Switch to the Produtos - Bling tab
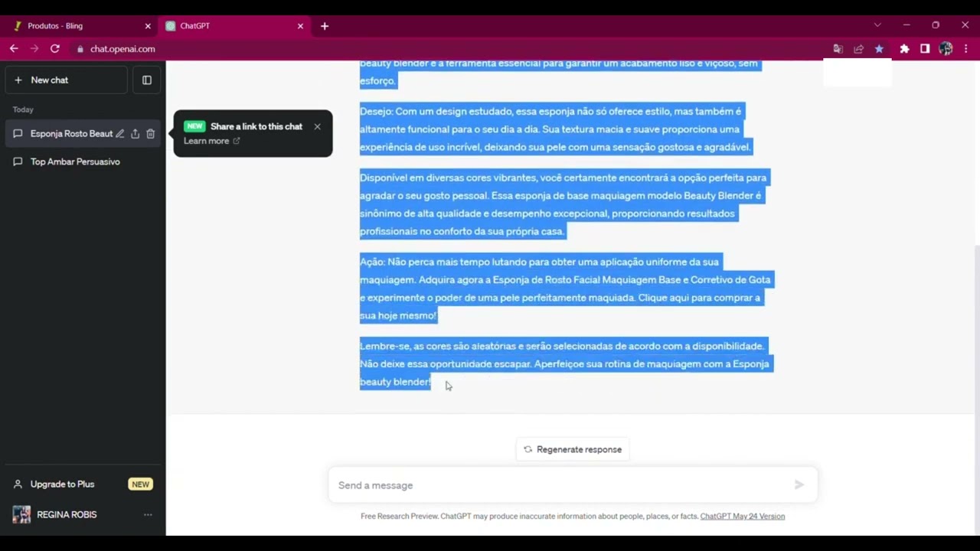The width and height of the screenshot is (980, 551). coord(54,25)
